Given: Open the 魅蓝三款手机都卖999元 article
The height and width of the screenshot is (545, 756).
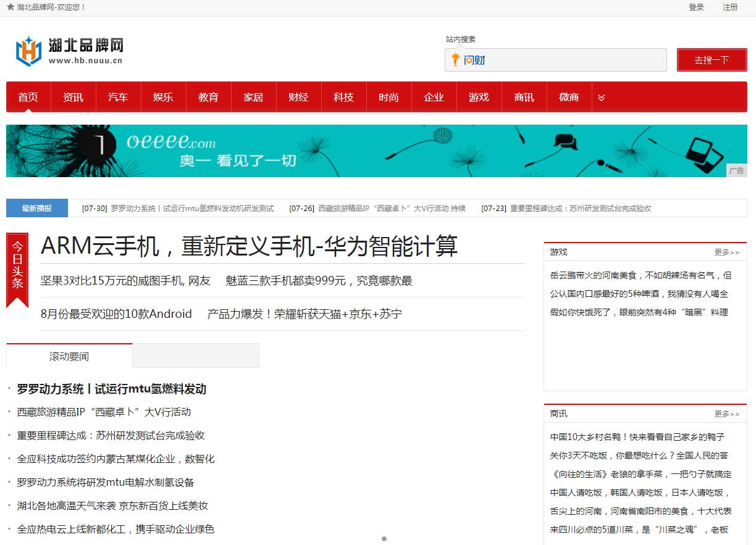Looking at the screenshot, I should (x=319, y=281).
